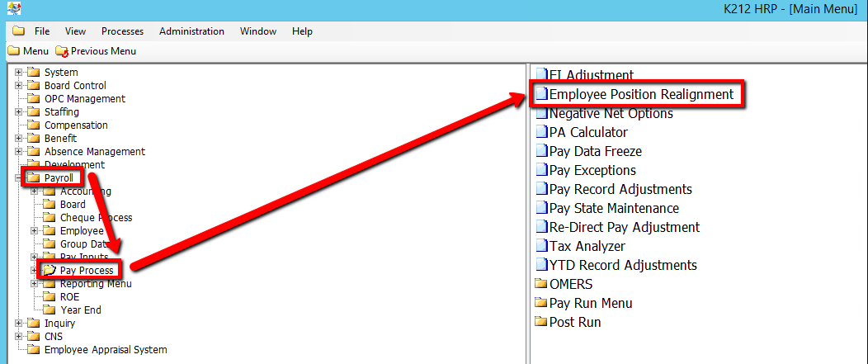The width and height of the screenshot is (868, 364).
Task: Click the Previous Menu icon
Action: [x=62, y=51]
